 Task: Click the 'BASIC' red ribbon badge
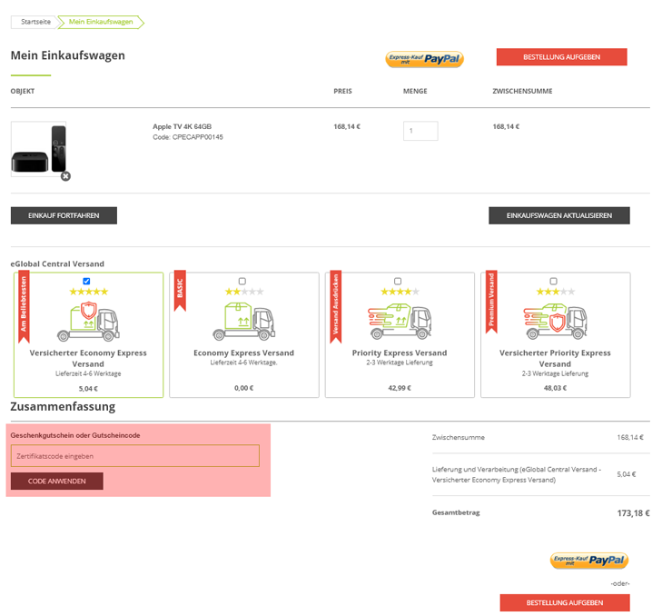coord(180,291)
